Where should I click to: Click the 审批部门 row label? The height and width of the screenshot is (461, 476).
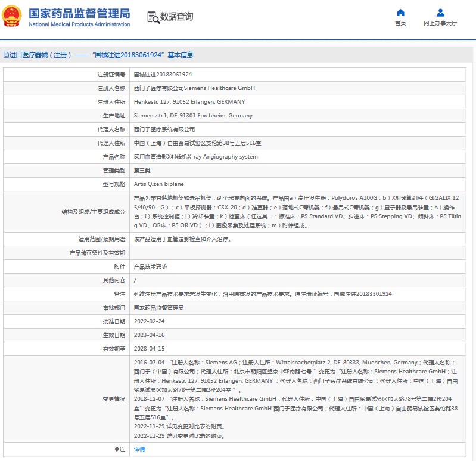tap(114, 308)
